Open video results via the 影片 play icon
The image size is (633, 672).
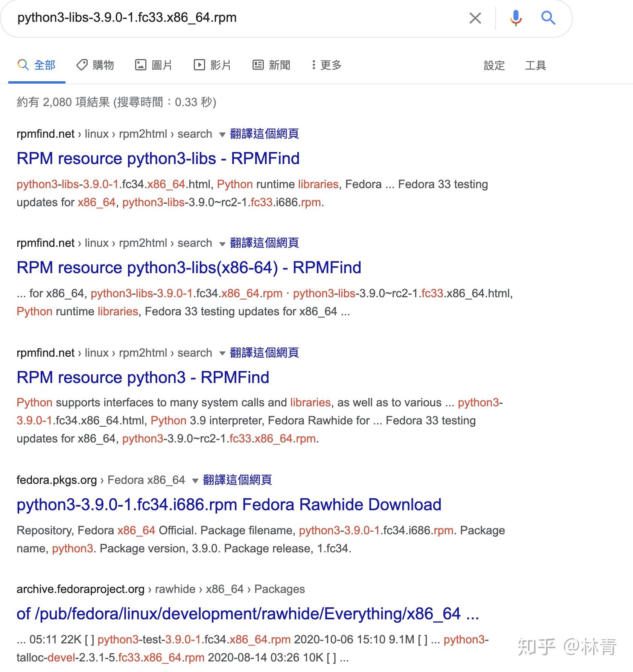coord(200,65)
